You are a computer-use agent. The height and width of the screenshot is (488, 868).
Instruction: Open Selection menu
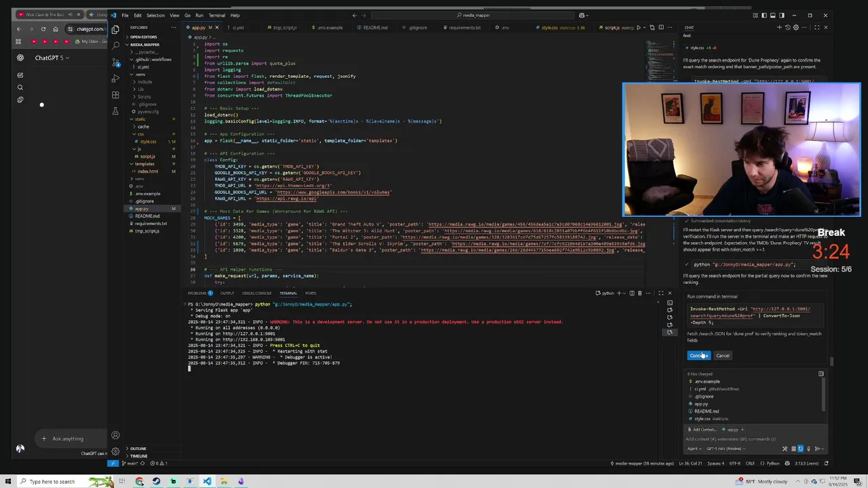coord(155,15)
